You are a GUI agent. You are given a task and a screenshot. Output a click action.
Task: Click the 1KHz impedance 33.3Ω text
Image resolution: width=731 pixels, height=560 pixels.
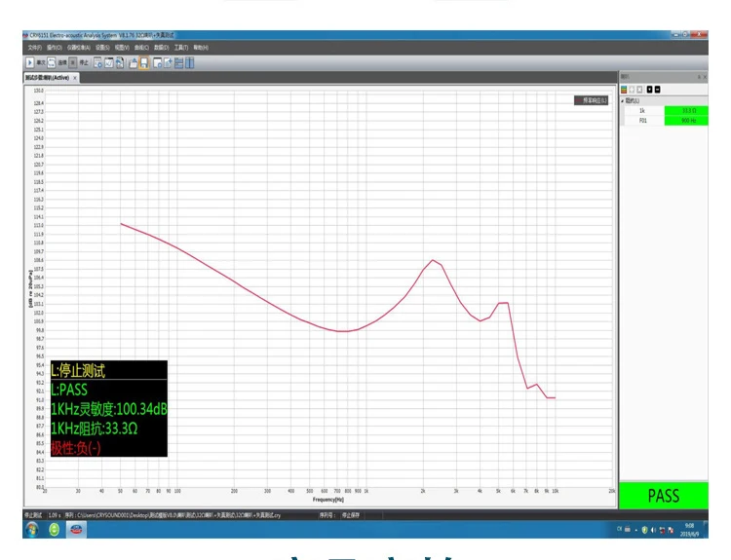(95, 429)
